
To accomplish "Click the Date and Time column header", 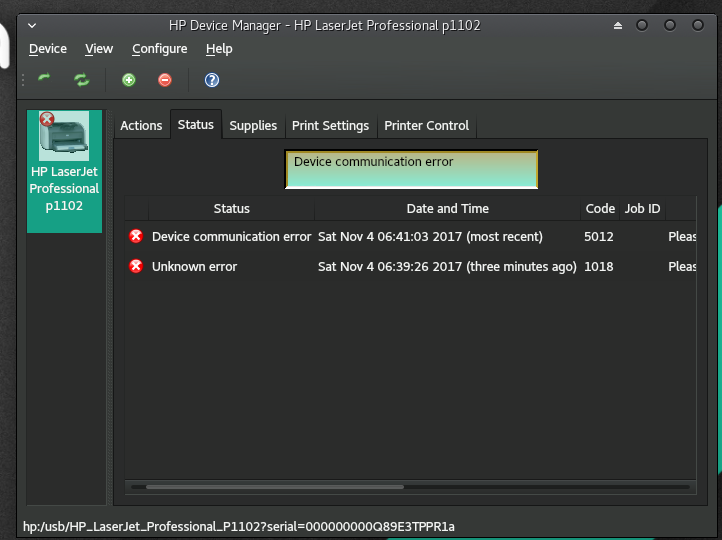I will (x=447, y=209).
